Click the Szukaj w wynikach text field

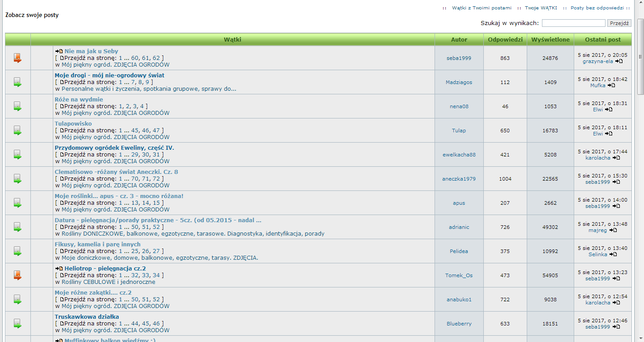click(x=573, y=23)
